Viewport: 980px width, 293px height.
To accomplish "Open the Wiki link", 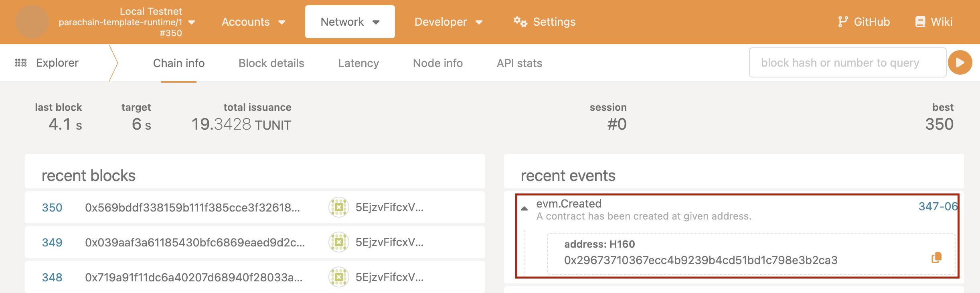I will (933, 22).
